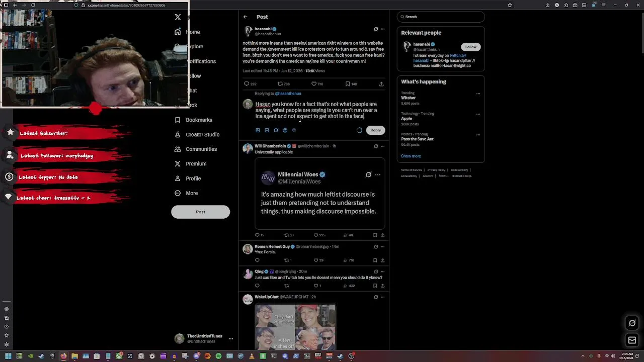Click the Search field at top right
Viewport: 644px width, 362px height.
[441, 17]
